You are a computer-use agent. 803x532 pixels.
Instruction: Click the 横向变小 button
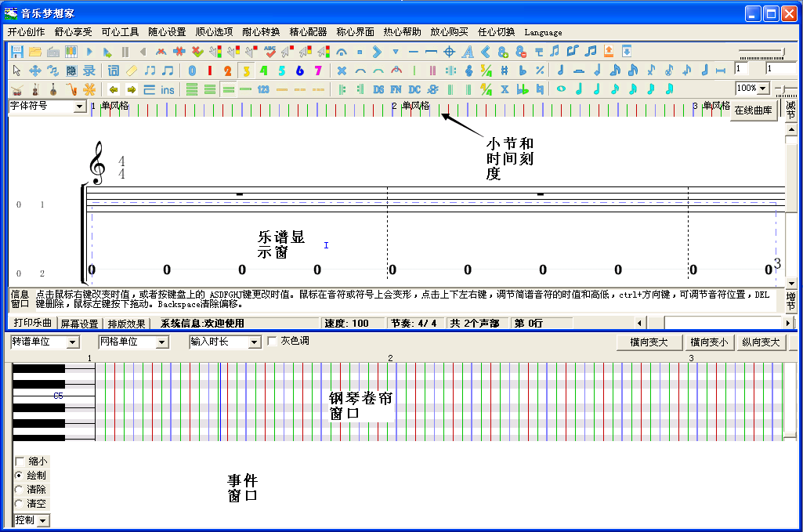[709, 342]
